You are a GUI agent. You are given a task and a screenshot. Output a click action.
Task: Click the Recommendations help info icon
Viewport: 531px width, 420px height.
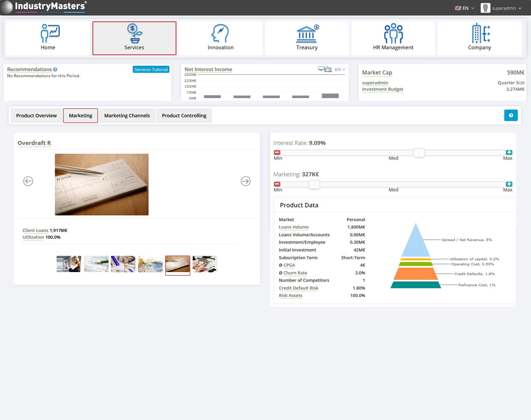click(55, 70)
